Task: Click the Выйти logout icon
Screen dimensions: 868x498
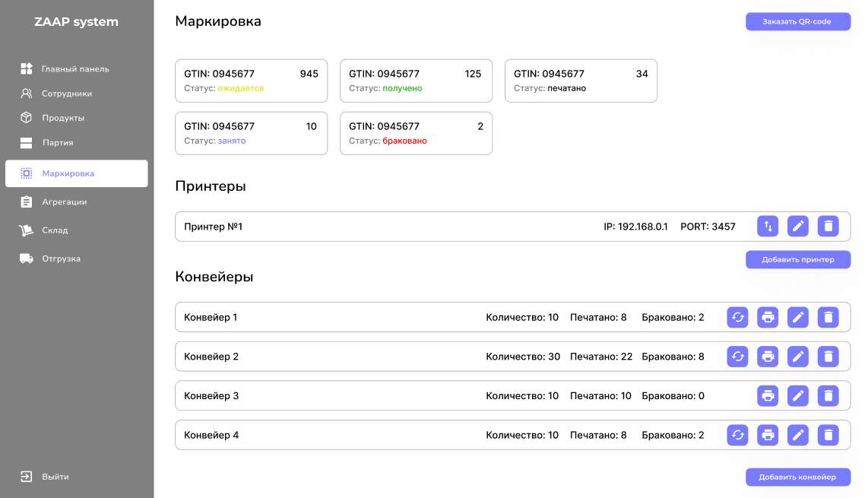Action: click(25, 476)
